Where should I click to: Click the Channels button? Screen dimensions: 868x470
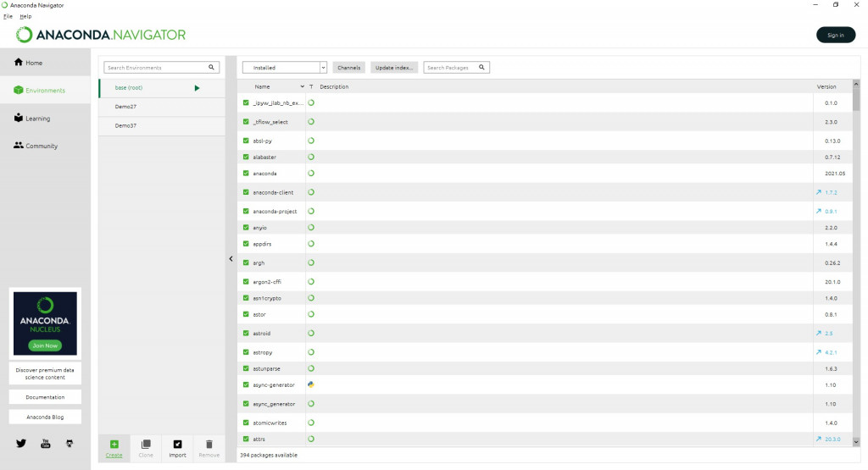coord(348,68)
